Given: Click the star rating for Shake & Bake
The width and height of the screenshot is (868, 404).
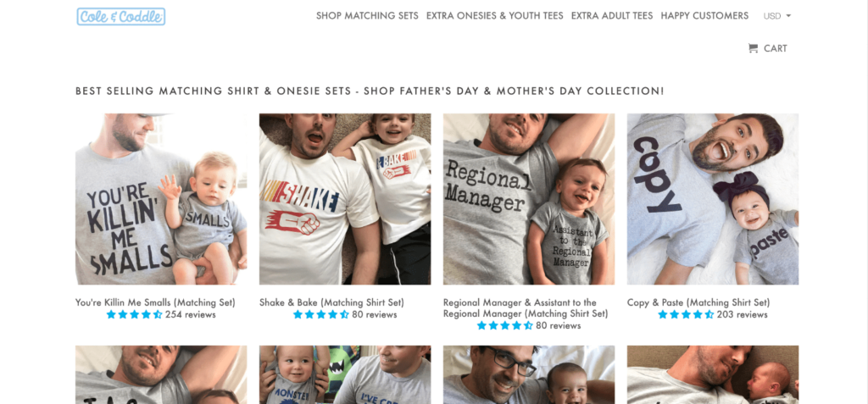Looking at the screenshot, I should pos(320,314).
